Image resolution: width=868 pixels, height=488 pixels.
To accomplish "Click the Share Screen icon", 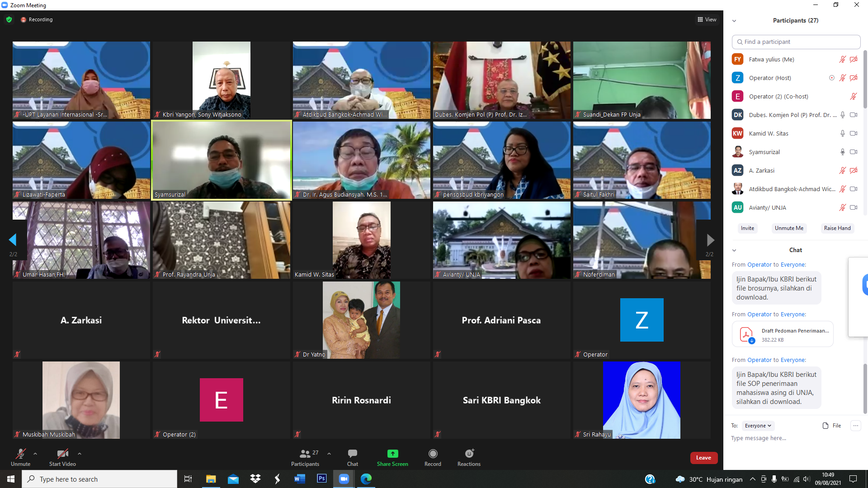I will (x=392, y=454).
